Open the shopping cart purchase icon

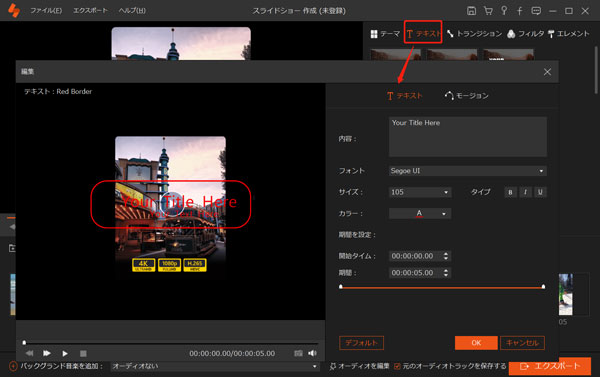(488, 11)
